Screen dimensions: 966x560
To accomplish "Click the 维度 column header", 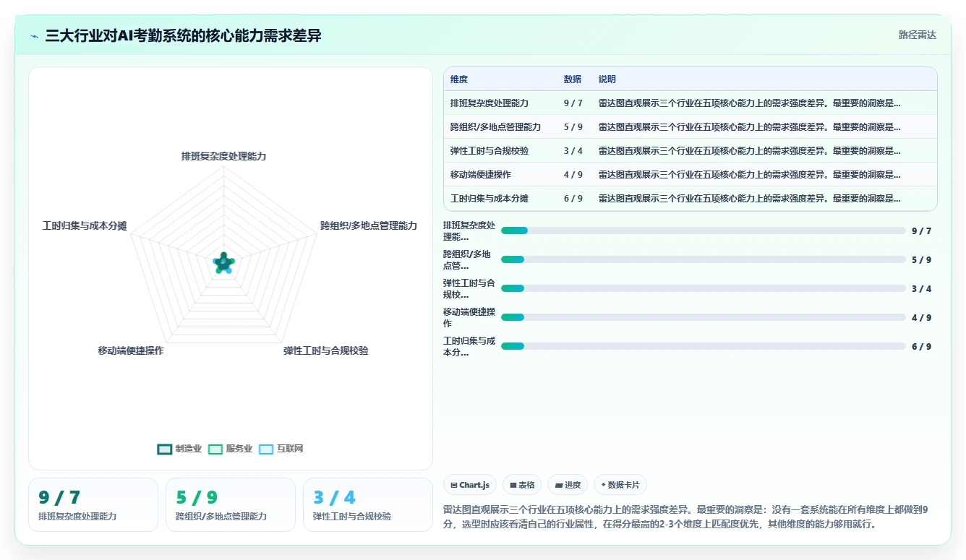I will point(459,79).
